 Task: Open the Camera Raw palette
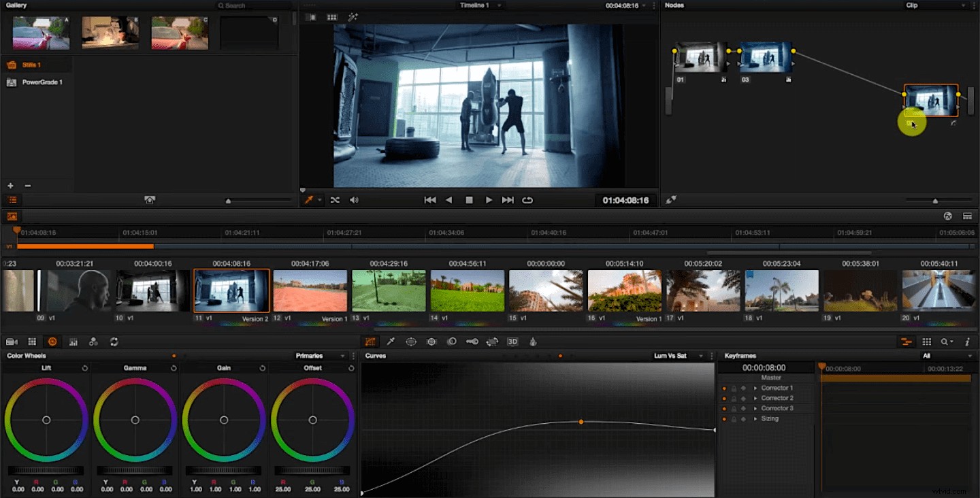11,342
